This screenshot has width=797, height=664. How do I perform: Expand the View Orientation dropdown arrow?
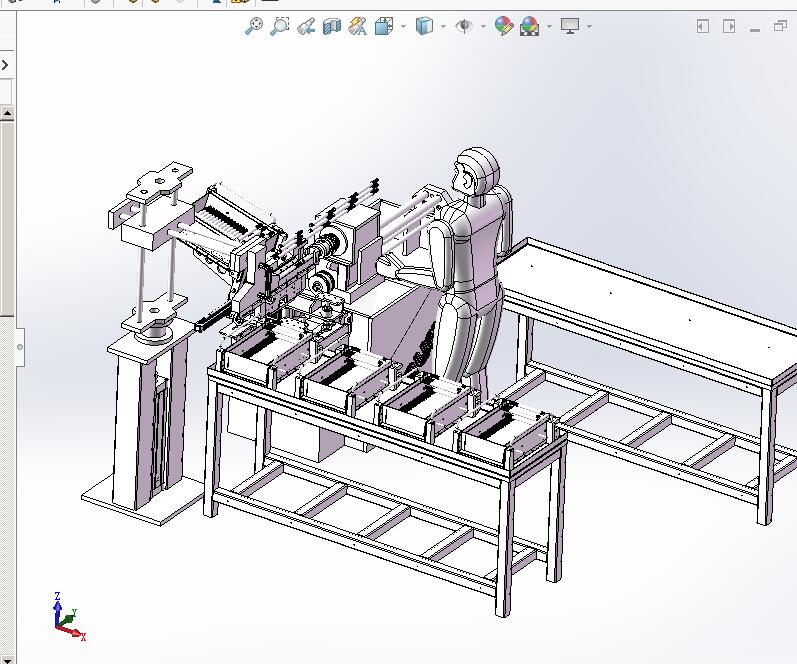pyautogui.click(x=404, y=26)
